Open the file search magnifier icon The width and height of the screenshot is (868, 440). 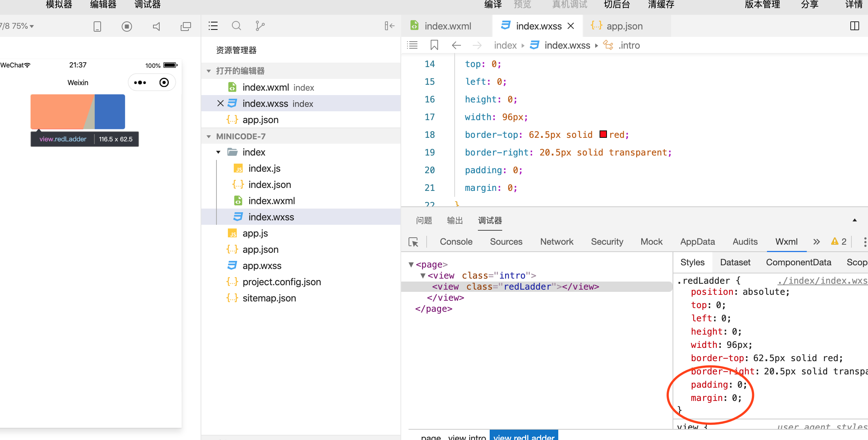[x=236, y=26]
